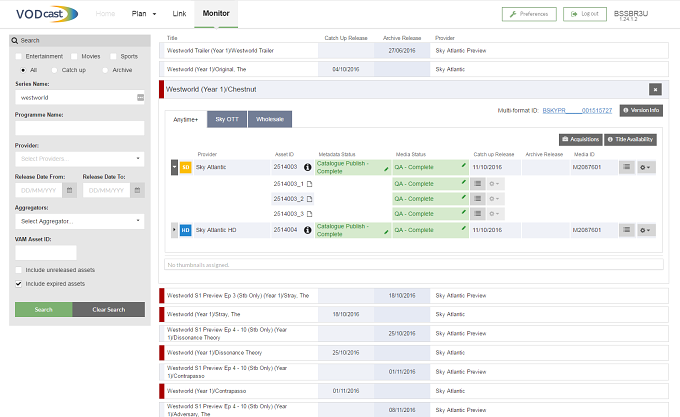Collapse the Sky Atlantic SD row
680x417 pixels.
click(x=174, y=167)
